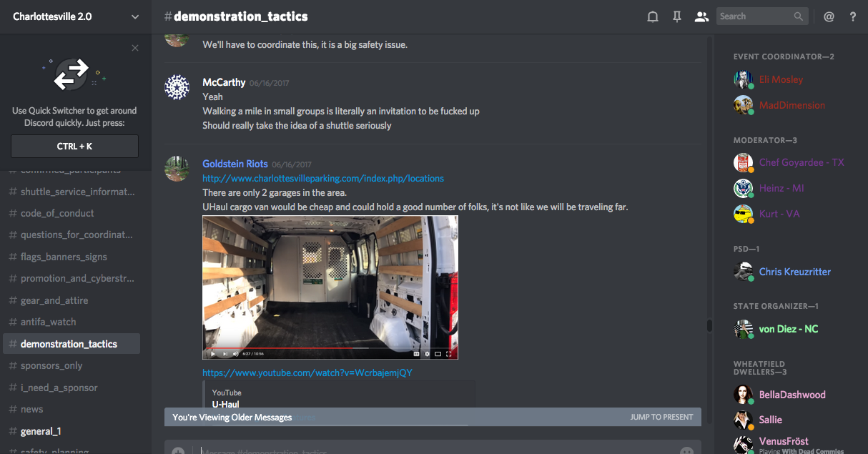Show pinned messages

pos(676,16)
